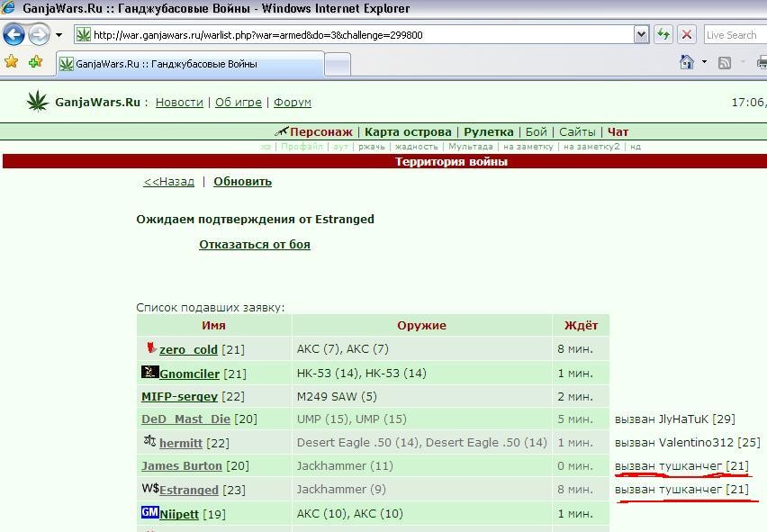Click the browser Forward arrow button
The width and height of the screenshot is (767, 532).
[x=39, y=35]
